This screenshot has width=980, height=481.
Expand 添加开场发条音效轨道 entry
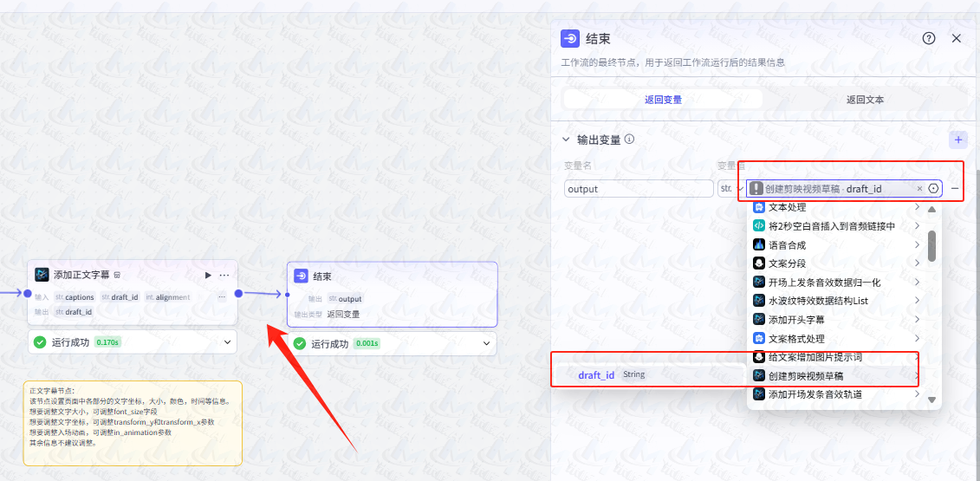(917, 394)
